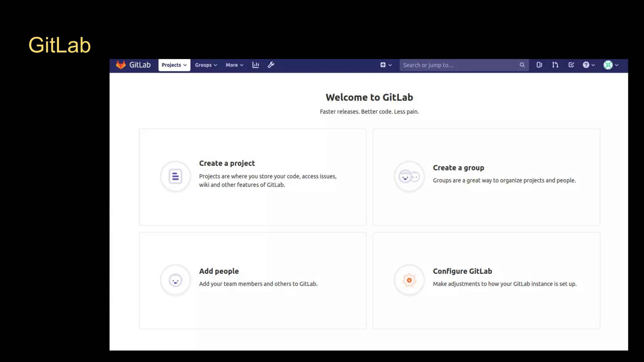Open the Issues icon in navbar

coord(539,65)
